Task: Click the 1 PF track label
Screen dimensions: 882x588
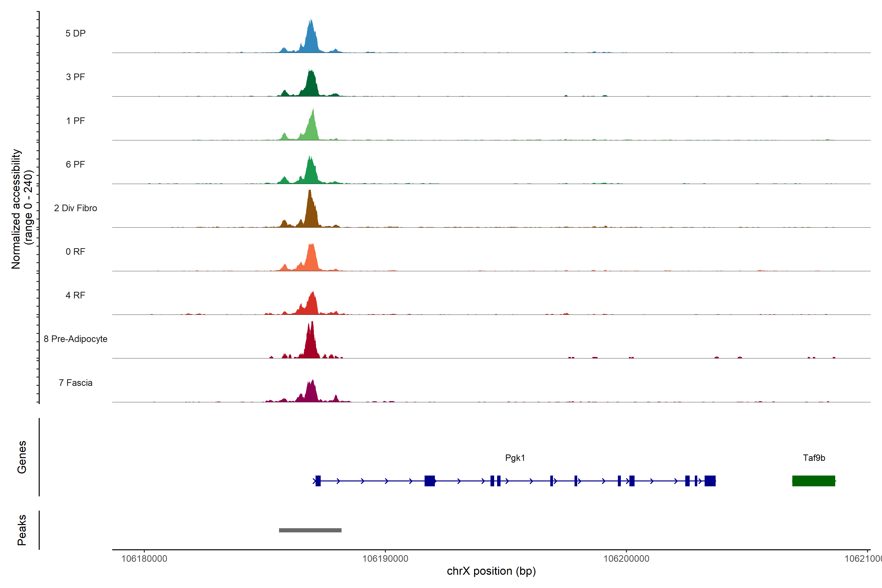Action: [x=75, y=121]
